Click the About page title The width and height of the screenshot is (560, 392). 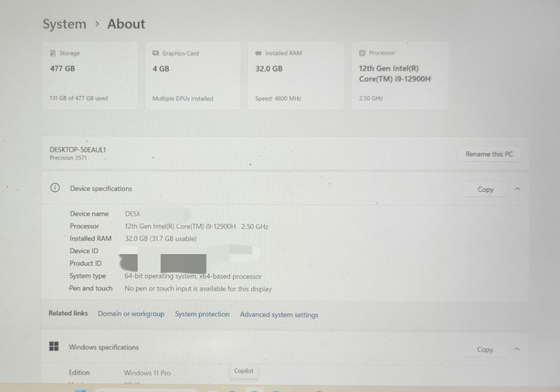tap(126, 24)
